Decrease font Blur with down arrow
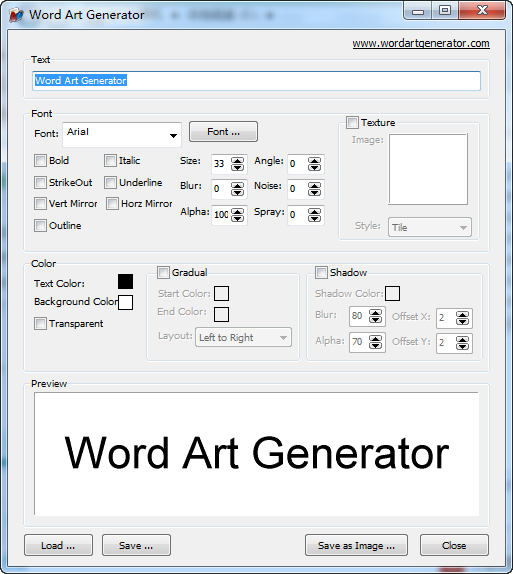The width and height of the screenshot is (513, 574). pos(238,193)
